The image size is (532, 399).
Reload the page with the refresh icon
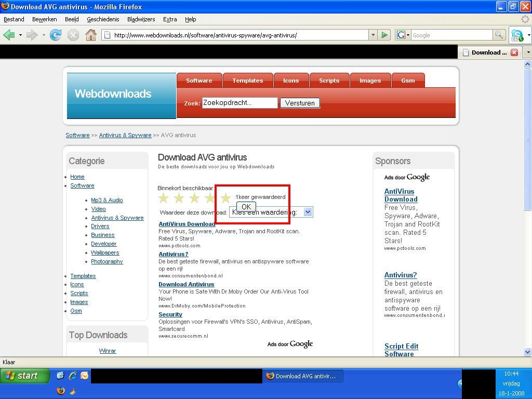pyautogui.click(x=55, y=35)
